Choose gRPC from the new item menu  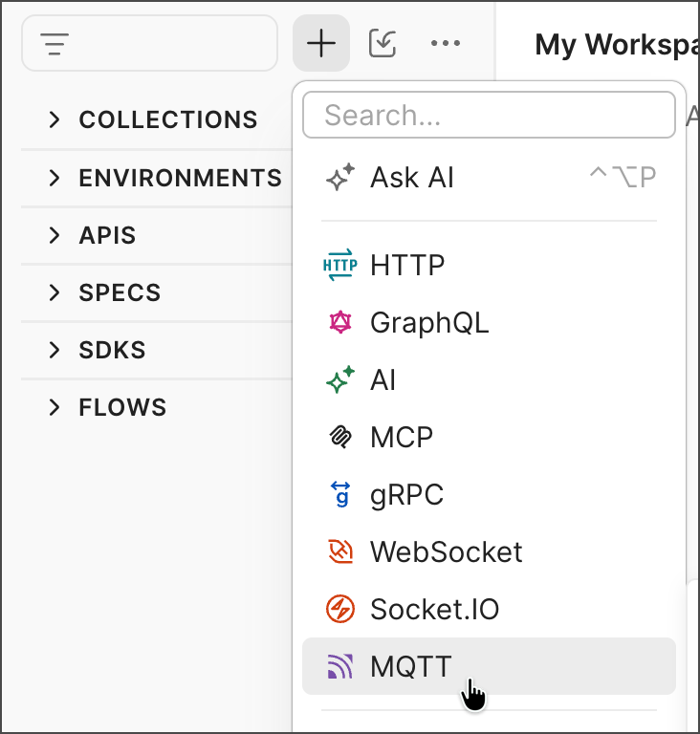pyautogui.click(x=490, y=494)
